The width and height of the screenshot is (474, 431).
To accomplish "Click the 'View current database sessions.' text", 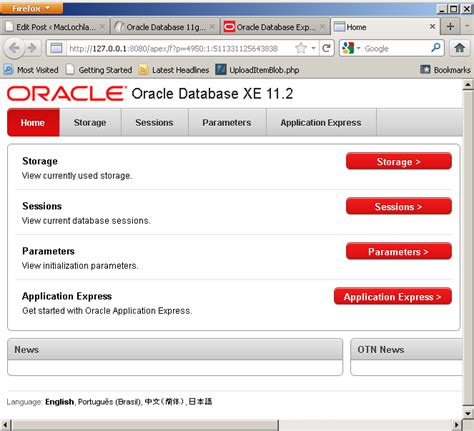I will [x=86, y=221].
